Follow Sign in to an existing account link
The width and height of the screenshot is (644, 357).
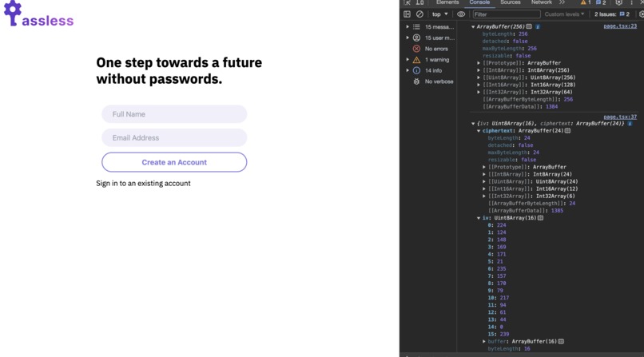[143, 184]
